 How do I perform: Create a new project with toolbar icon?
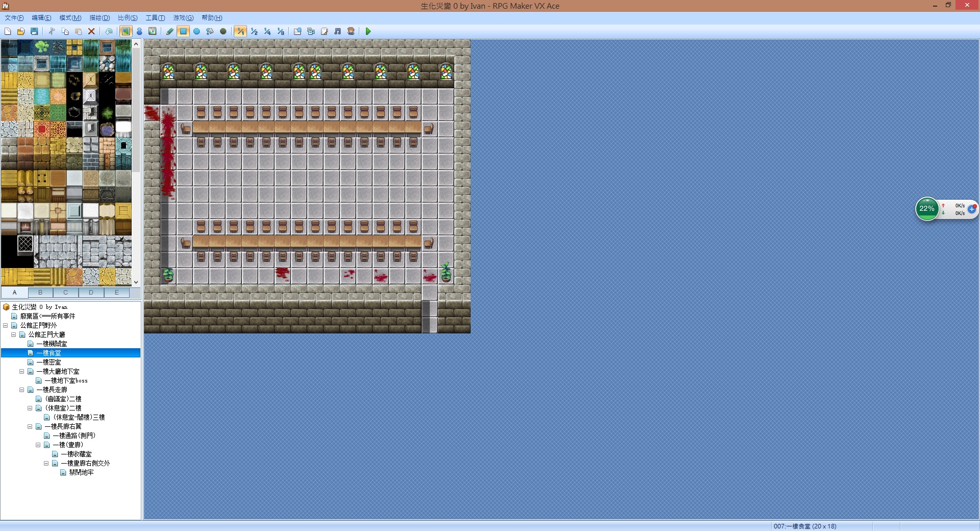click(x=8, y=32)
